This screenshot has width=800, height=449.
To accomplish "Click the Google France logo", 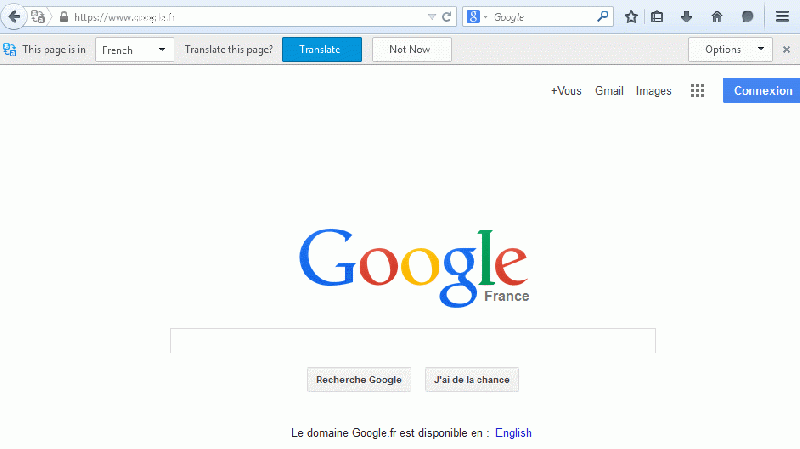I will [414, 268].
